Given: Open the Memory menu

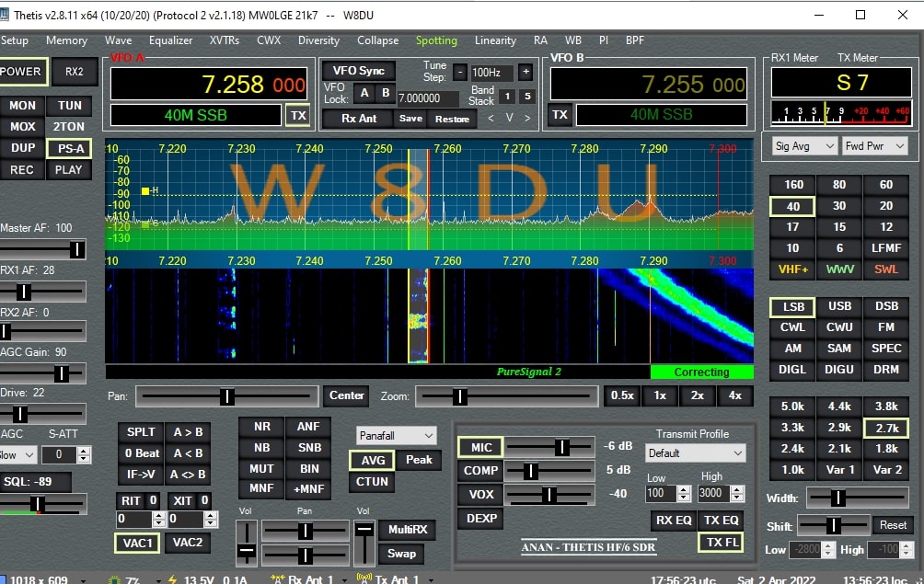Looking at the screenshot, I should coord(66,40).
